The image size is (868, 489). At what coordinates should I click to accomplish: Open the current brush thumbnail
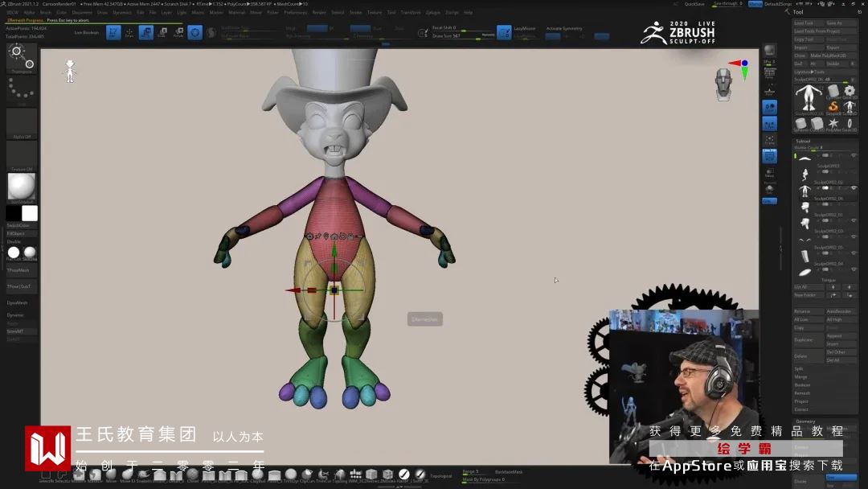coord(22,58)
